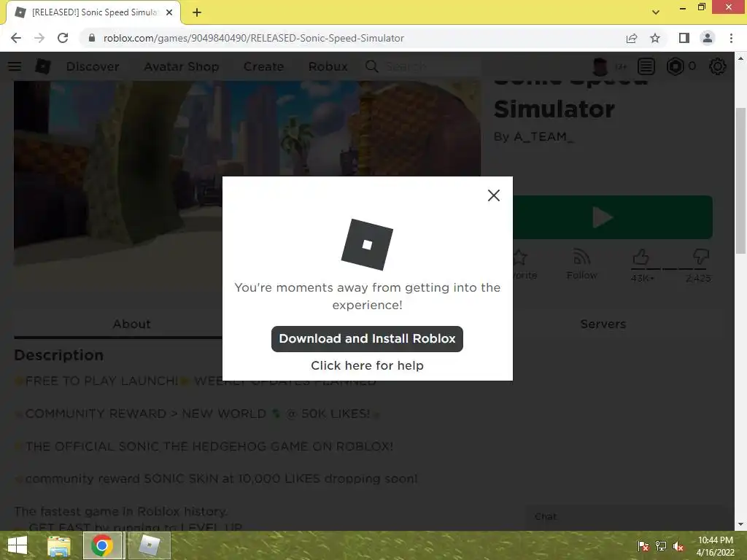Reload the Roblox page
747x560 pixels.
coord(63,38)
